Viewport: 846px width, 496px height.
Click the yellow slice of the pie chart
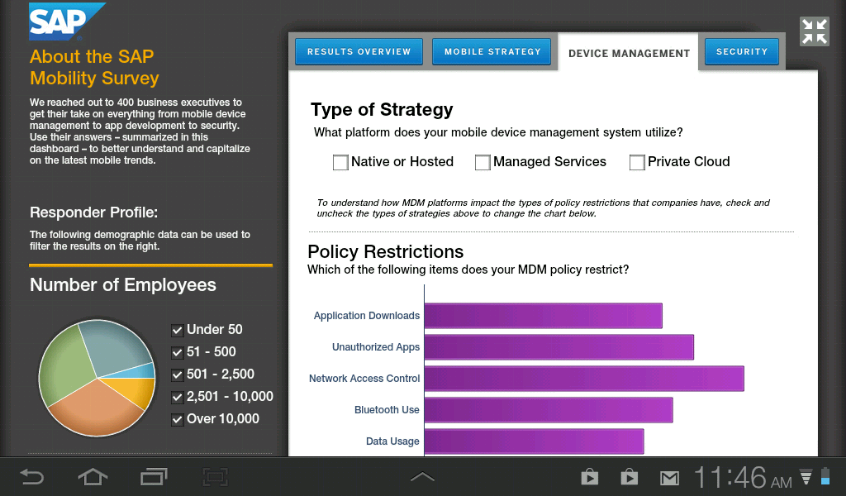[x=135, y=391]
